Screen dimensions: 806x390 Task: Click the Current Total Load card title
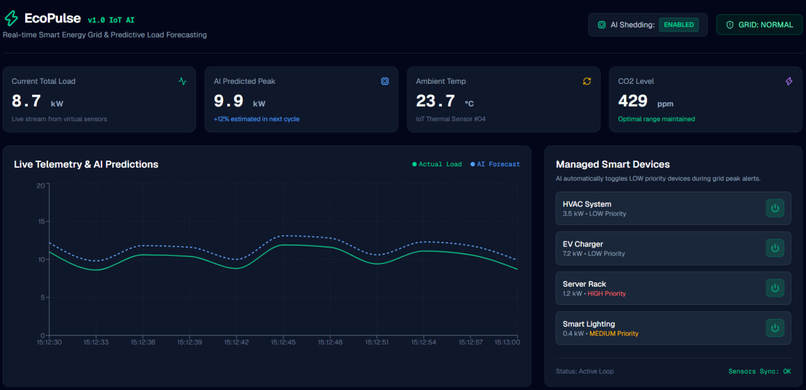pos(44,81)
